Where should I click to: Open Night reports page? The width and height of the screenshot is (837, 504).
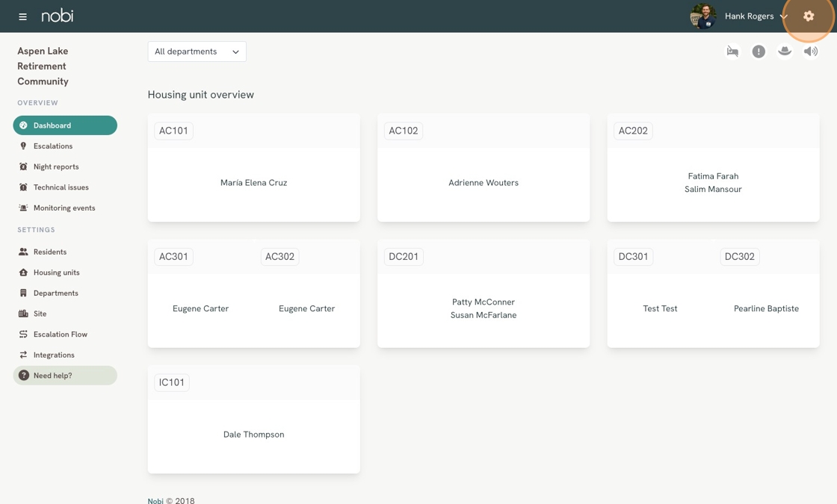click(56, 167)
